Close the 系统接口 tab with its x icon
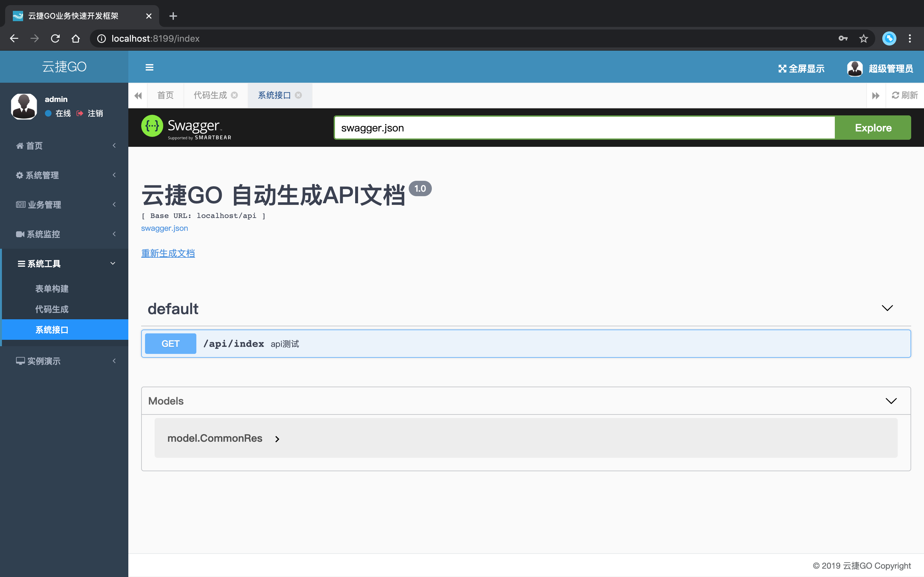The width and height of the screenshot is (924, 577). (x=299, y=96)
